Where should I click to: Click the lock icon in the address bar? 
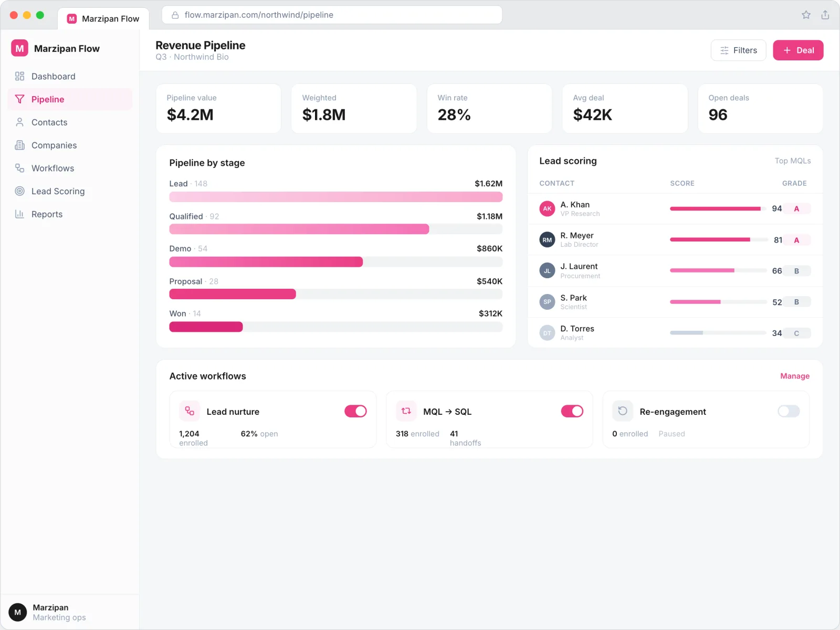pos(175,15)
